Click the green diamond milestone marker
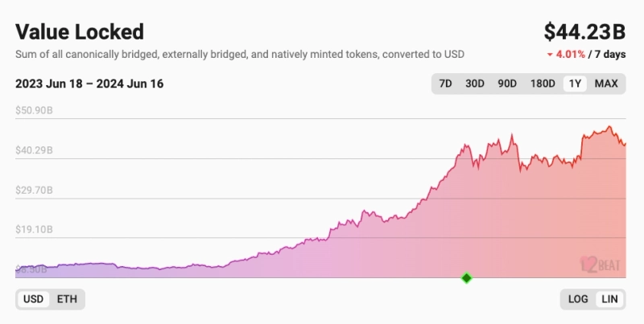Image resolution: width=644 pixels, height=324 pixels. tap(466, 278)
